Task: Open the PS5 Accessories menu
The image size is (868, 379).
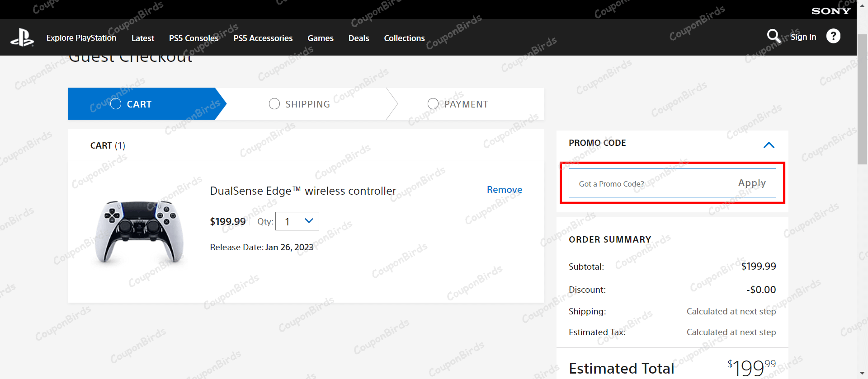Action: 263,38
